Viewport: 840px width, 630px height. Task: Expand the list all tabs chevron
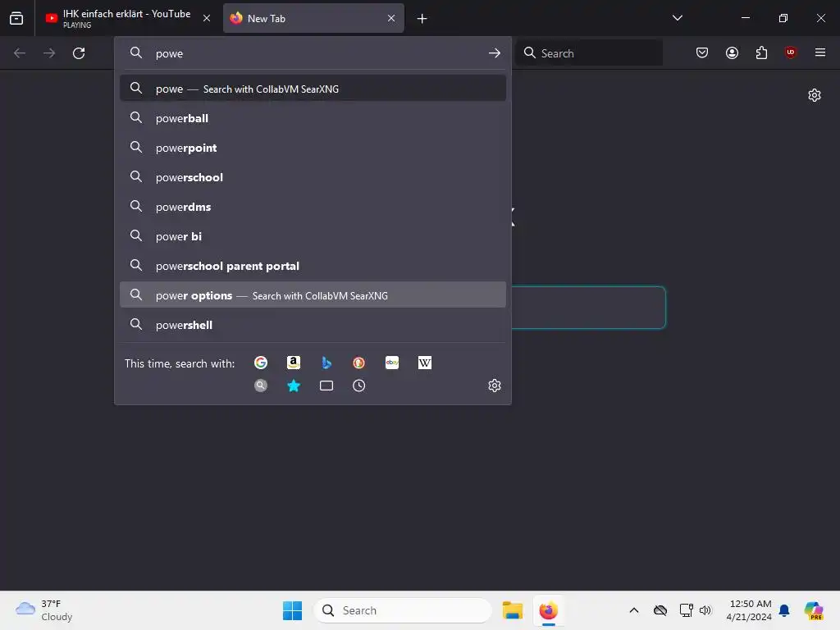pos(677,18)
